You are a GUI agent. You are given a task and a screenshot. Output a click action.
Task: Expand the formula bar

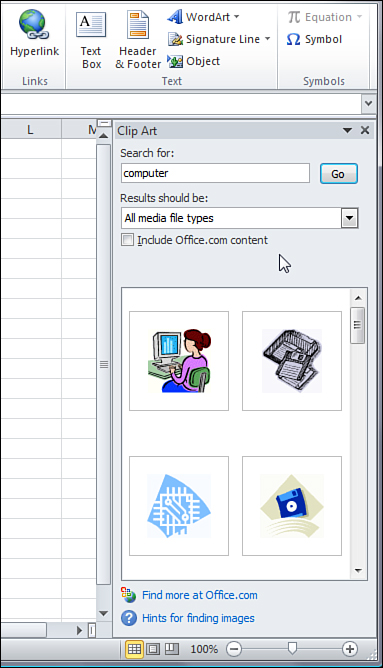tap(369, 104)
